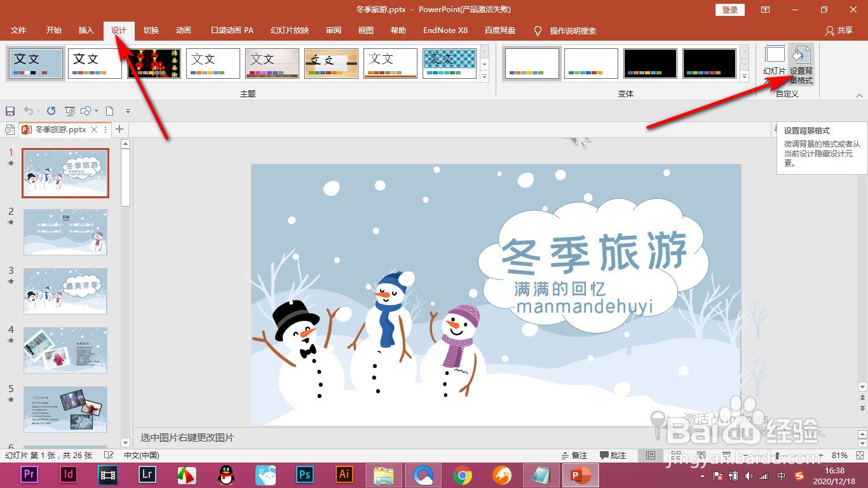The image size is (868, 488).
Task: Switch to the 动画 ribbon tab
Action: [184, 30]
